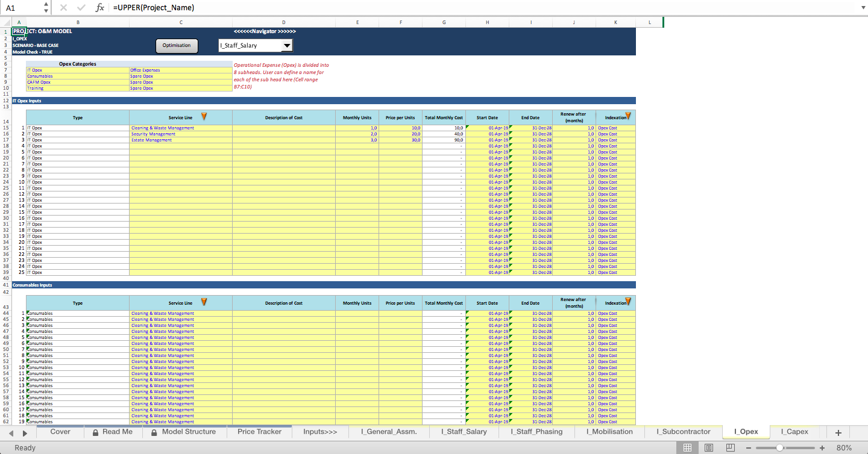Switch to the Price Tracker sheet tab
Viewport: 868px width, 454px height.
[x=259, y=432]
